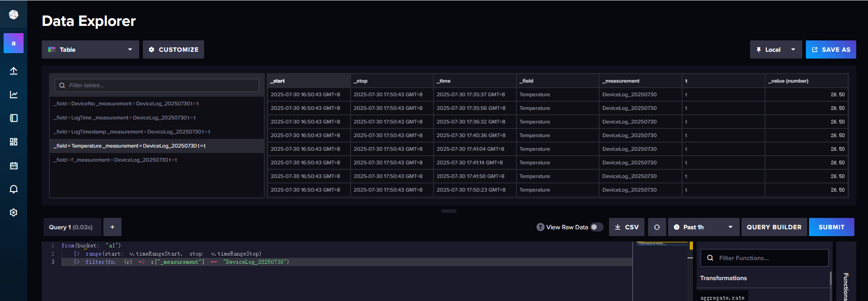Open the Local timezone dropdown
This screenshot has height=301, width=868.
(776, 49)
